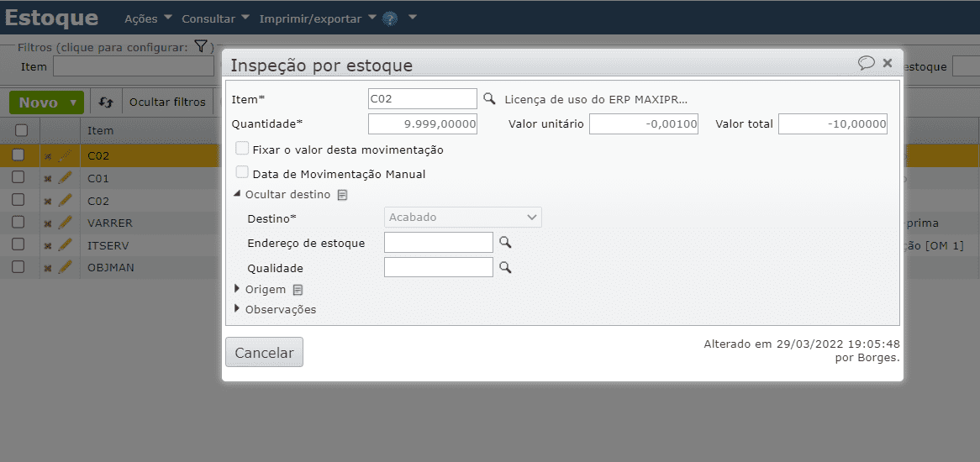Image resolution: width=980 pixels, height=462 pixels.
Task: Open the Imprimir/exportar menu
Action: pos(317,18)
